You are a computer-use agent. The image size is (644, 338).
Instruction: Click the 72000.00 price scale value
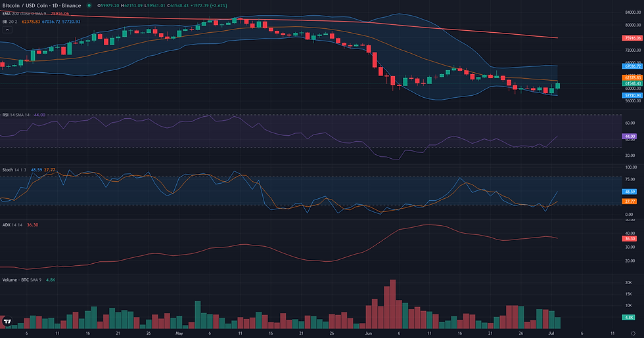(633, 51)
